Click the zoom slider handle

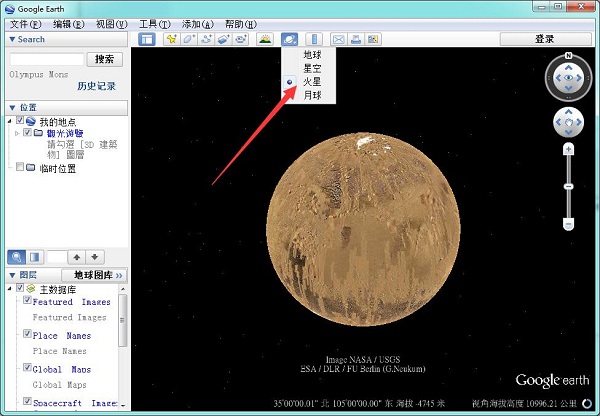pos(568,185)
